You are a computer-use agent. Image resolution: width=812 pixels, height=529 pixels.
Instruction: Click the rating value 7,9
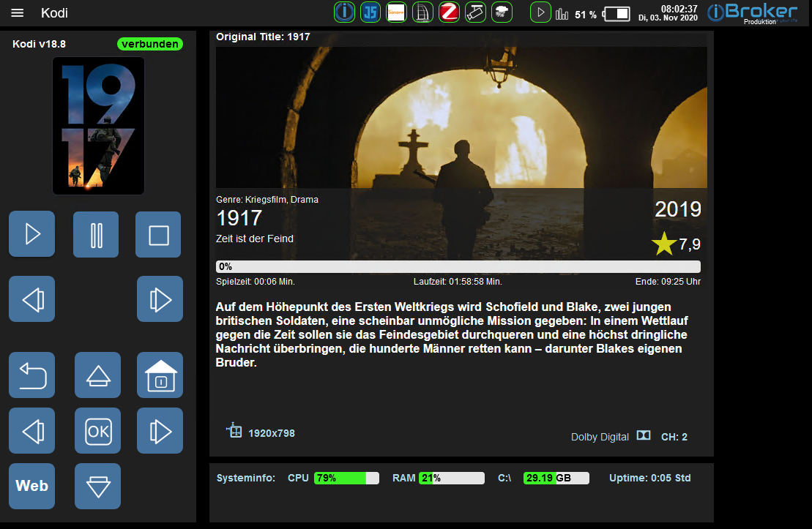(690, 244)
